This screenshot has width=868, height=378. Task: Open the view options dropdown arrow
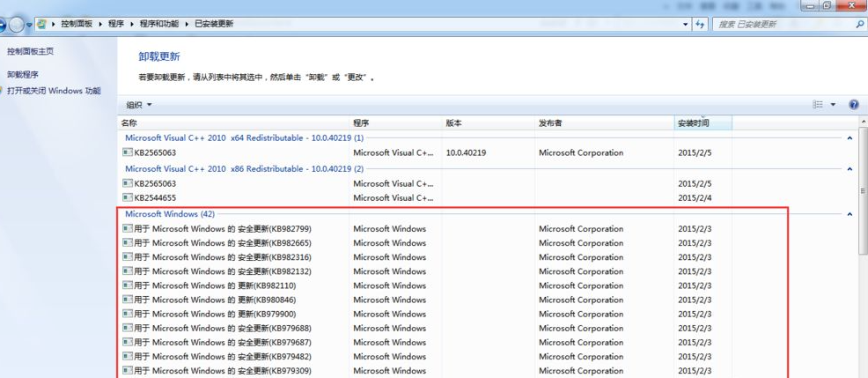[833, 104]
